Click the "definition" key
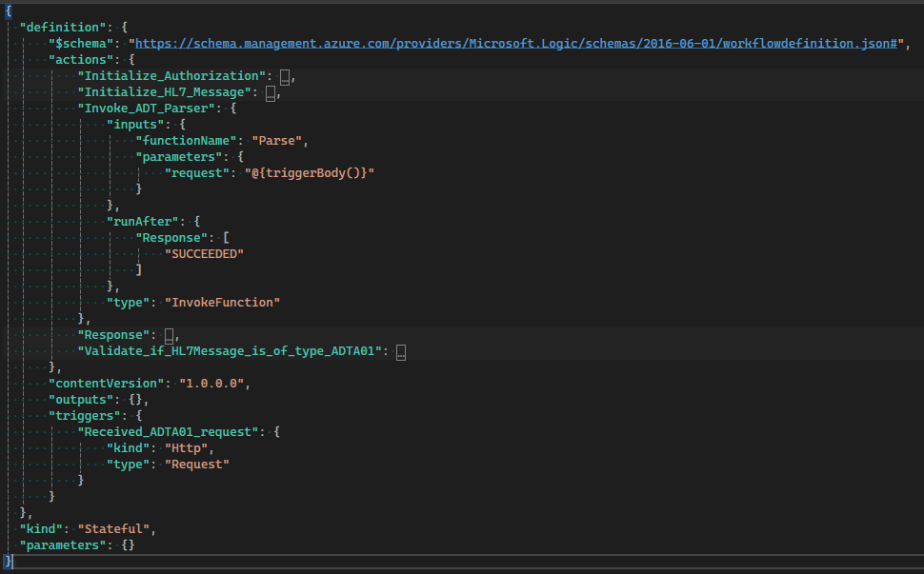This screenshot has width=924, height=574. [x=63, y=27]
